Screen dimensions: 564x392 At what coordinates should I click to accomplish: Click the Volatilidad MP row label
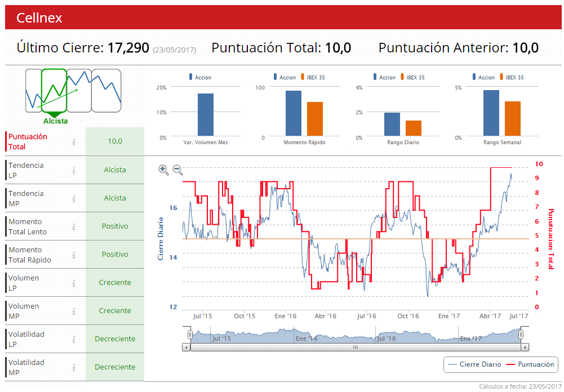point(26,367)
